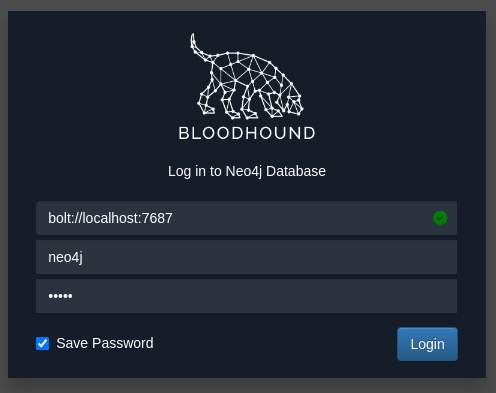
Task: Click the BLOODHOUND wordmark under the logo
Action: tap(247, 133)
